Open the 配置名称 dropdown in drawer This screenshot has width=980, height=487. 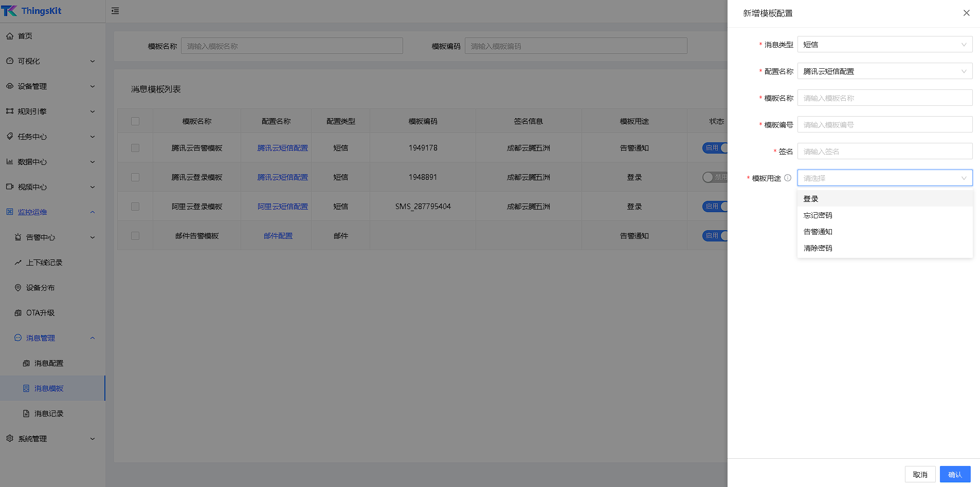click(x=884, y=71)
